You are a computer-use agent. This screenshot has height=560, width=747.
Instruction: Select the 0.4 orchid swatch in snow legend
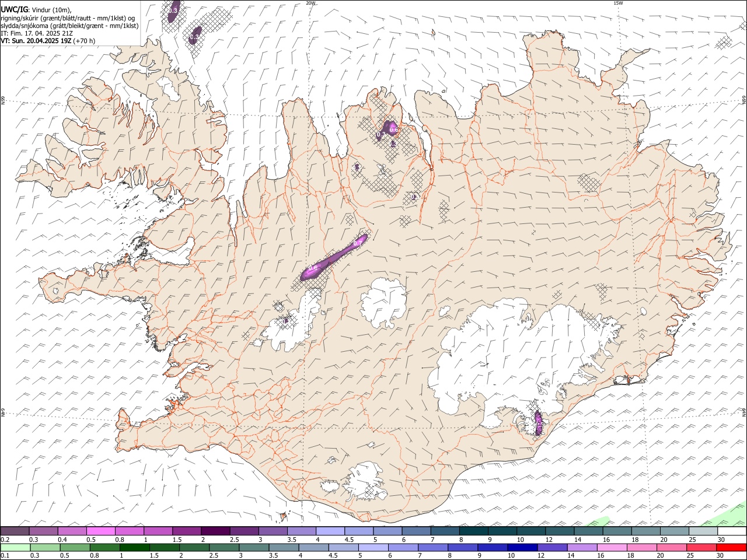pyautogui.click(x=72, y=531)
